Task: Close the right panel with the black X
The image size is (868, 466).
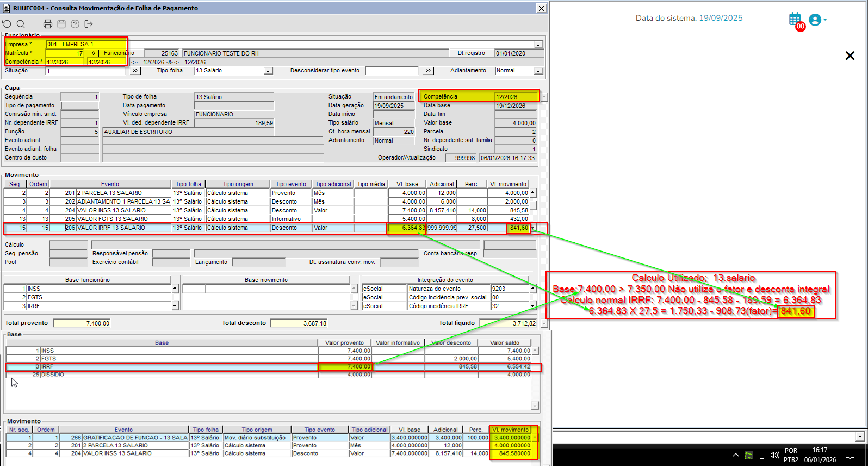Action: point(850,56)
